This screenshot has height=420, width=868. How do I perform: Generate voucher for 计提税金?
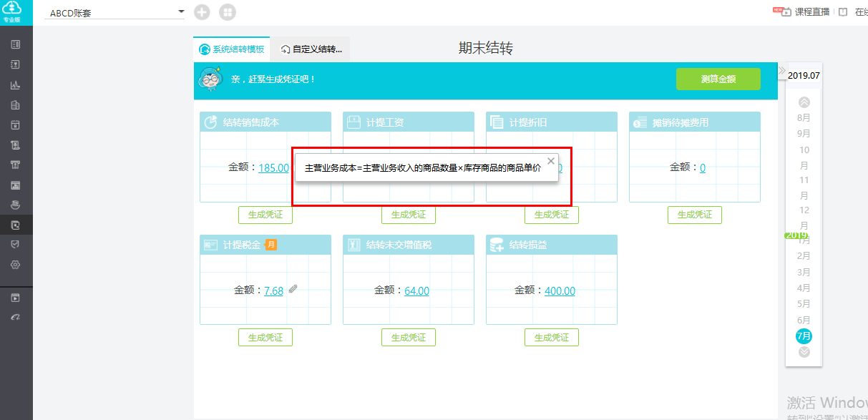click(265, 337)
